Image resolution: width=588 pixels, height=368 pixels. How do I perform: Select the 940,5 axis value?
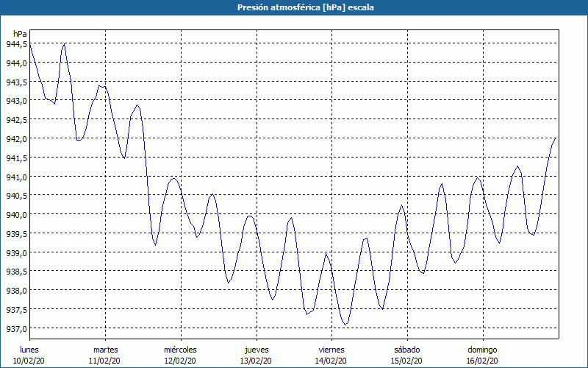(16, 196)
